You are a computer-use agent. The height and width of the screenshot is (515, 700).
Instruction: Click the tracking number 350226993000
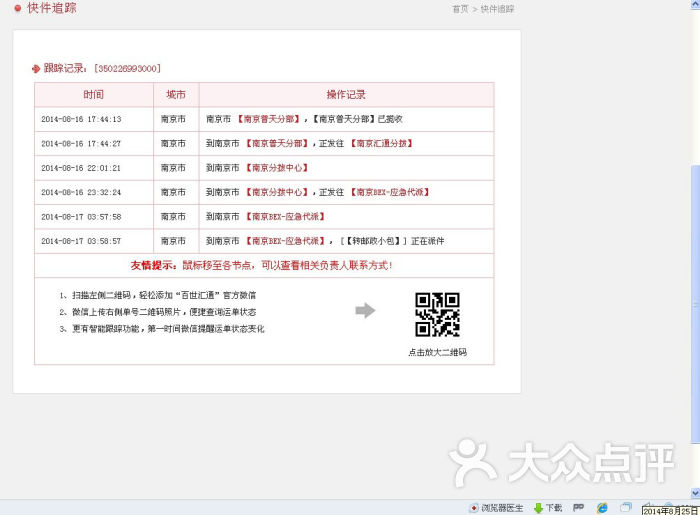pos(127,68)
